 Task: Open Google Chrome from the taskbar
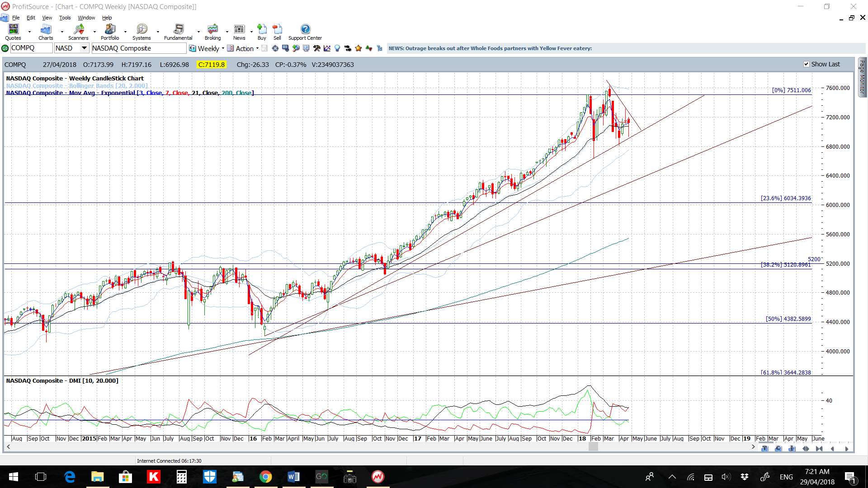[x=265, y=477]
